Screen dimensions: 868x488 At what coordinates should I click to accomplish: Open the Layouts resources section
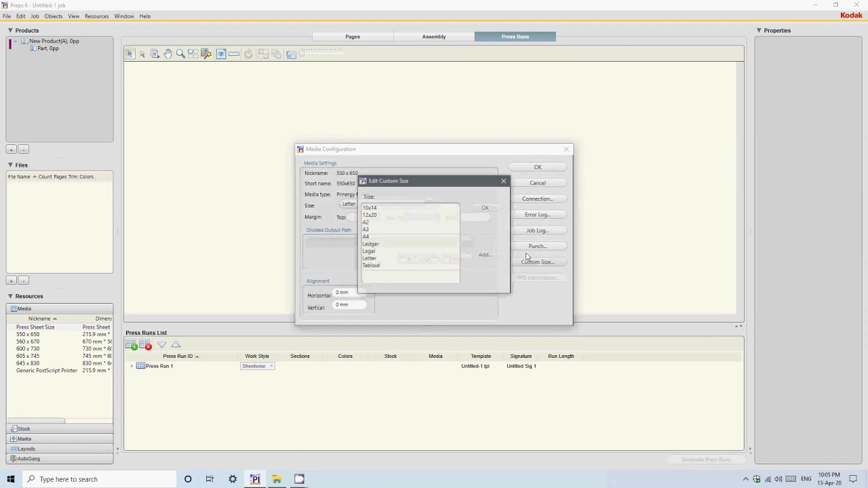pos(60,449)
